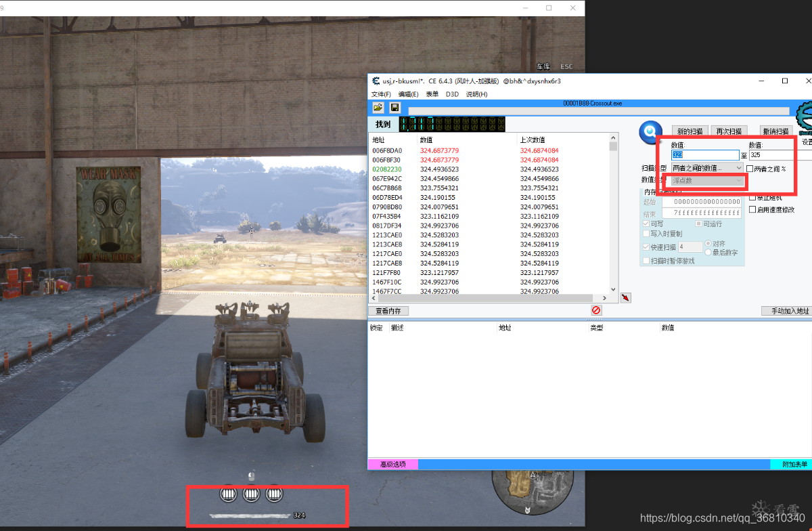The image size is (812, 531).
Task: Toggle the 禁止随机 checkbox
Action: [752, 198]
